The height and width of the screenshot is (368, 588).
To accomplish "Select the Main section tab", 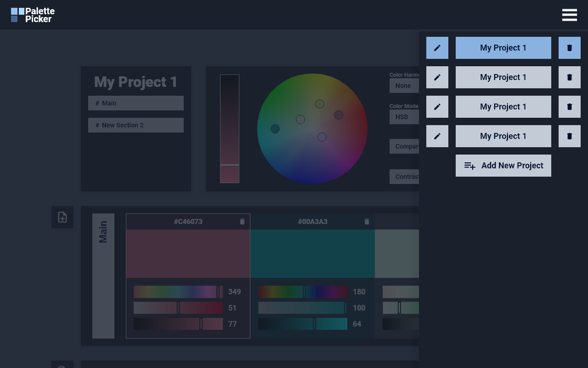I will point(136,103).
